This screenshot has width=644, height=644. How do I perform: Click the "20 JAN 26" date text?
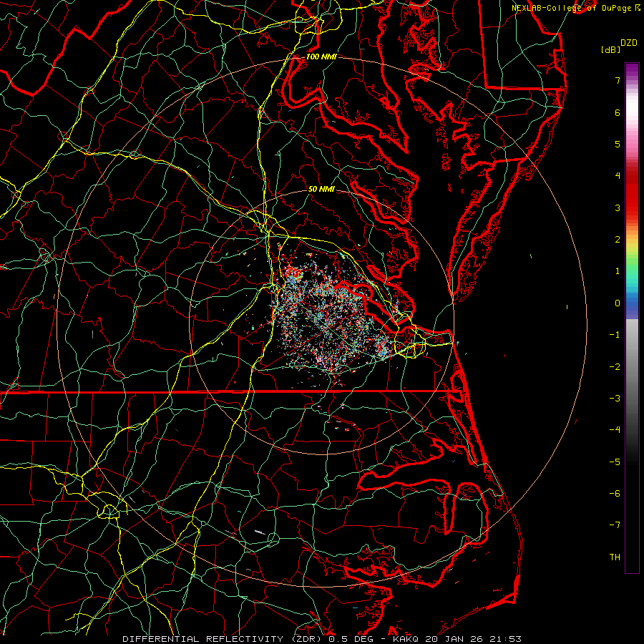454,639
